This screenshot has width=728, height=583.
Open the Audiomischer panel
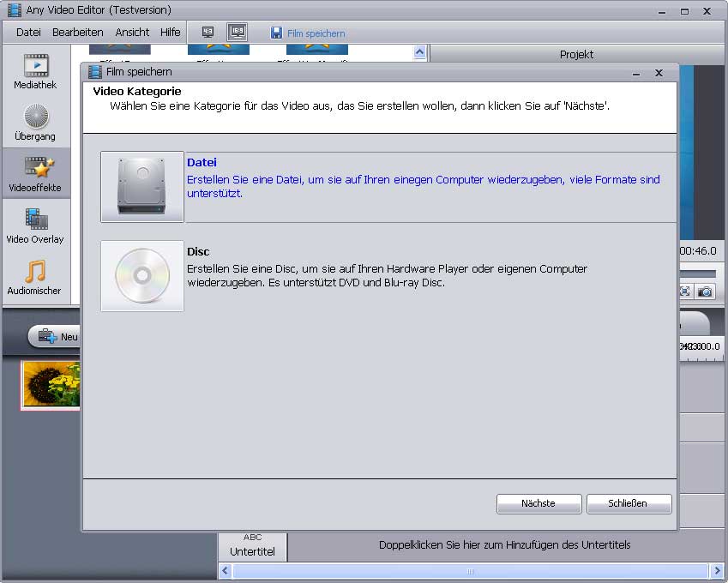(35, 277)
